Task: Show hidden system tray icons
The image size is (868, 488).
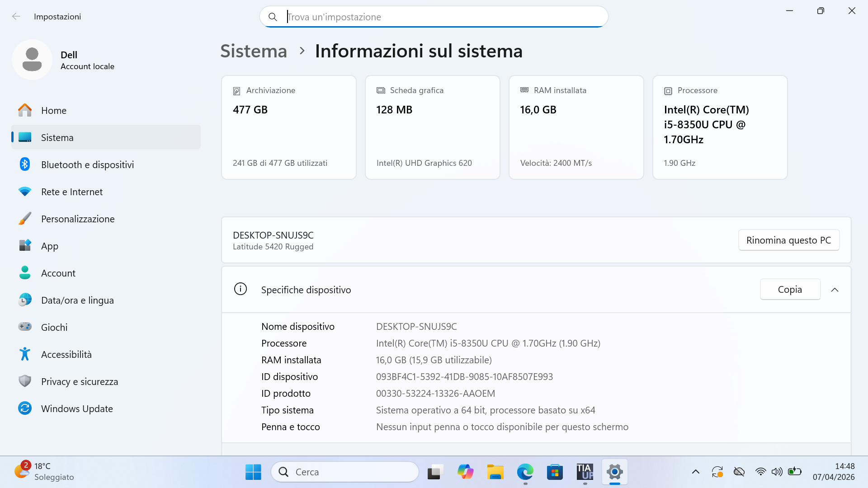Action: pos(695,472)
